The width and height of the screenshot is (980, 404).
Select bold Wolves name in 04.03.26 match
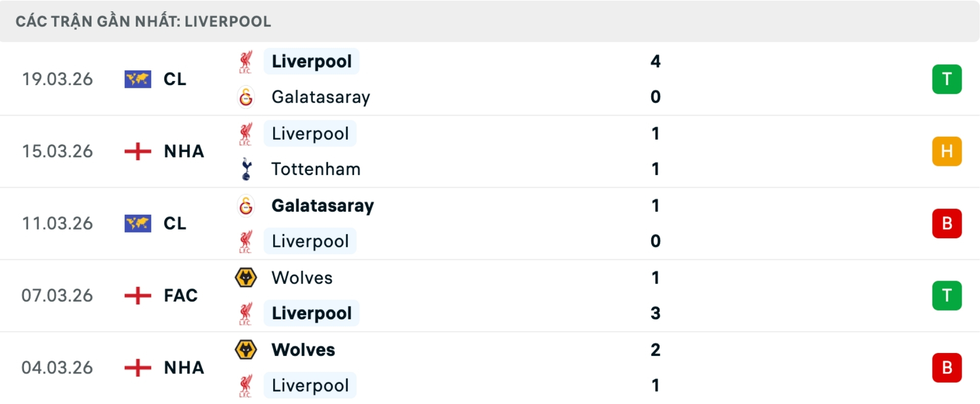303,350
